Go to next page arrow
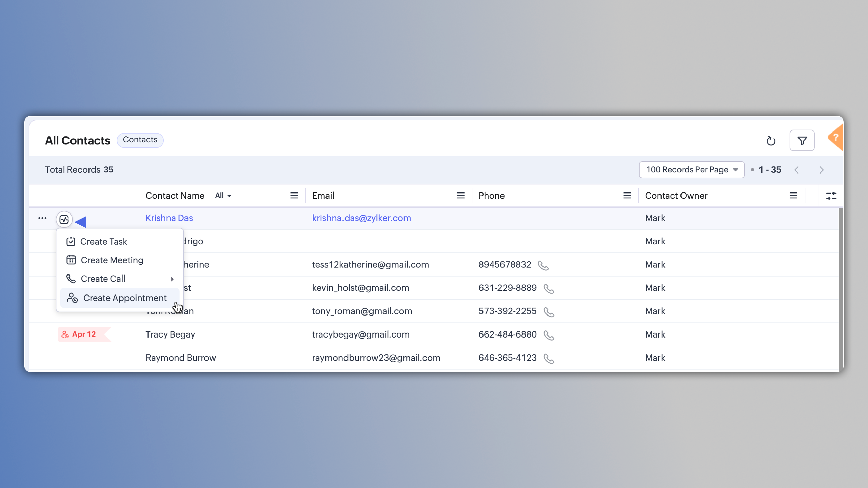Screen dimensions: 868x488 [x=821, y=170]
